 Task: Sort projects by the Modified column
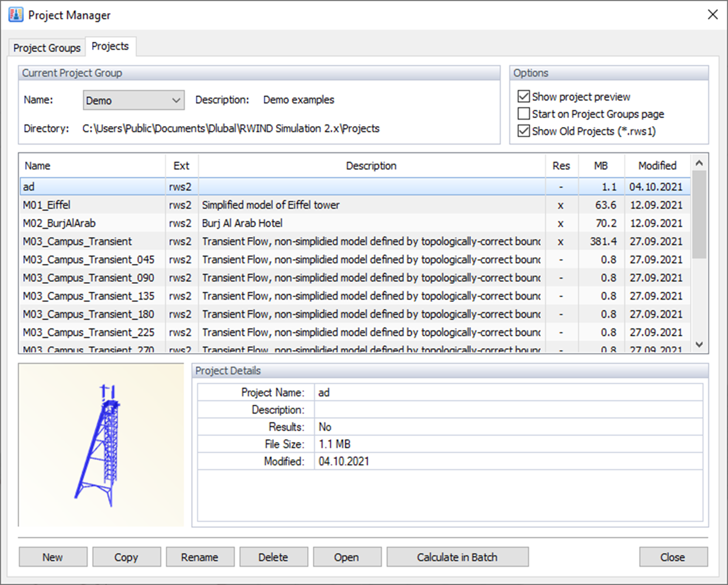click(x=657, y=166)
